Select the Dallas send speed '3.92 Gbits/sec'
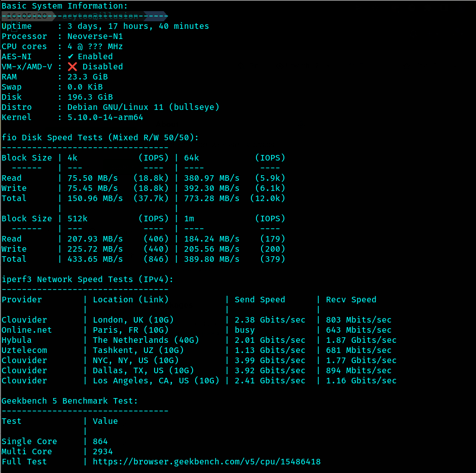 click(270, 371)
